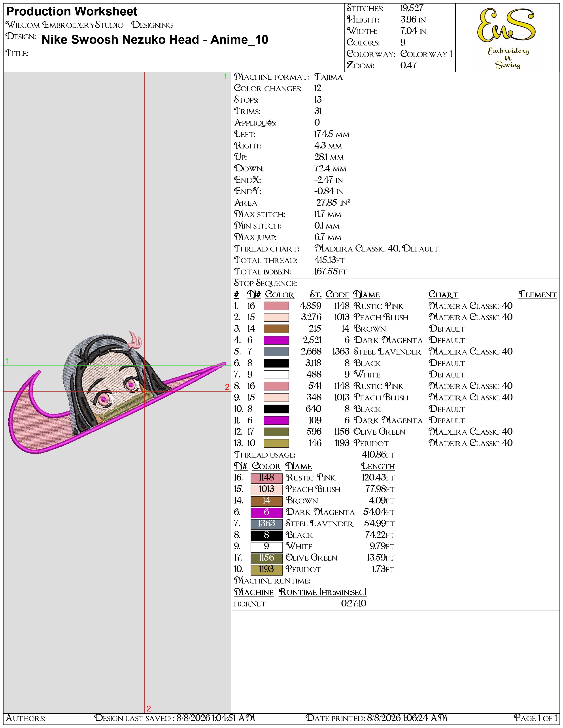This screenshot has width=563, height=728.
Task: Click the design name "Nike Swoosh Nezuko Head - Anime_10"
Action: coord(155,40)
